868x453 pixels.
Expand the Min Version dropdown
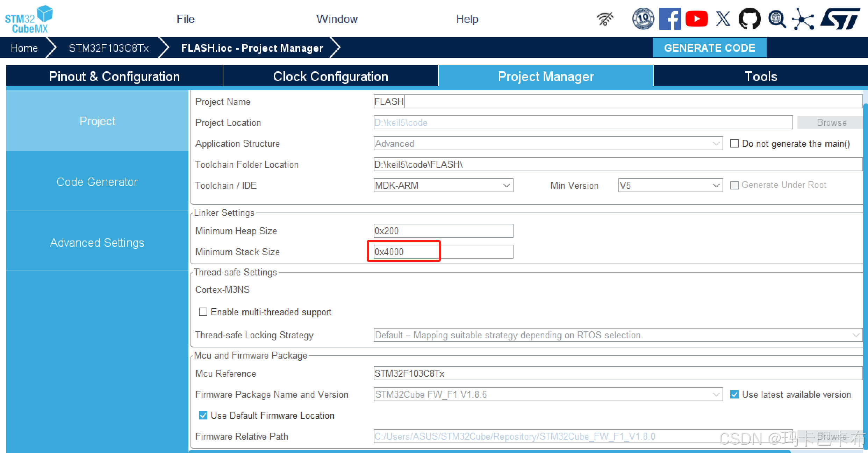(670, 185)
